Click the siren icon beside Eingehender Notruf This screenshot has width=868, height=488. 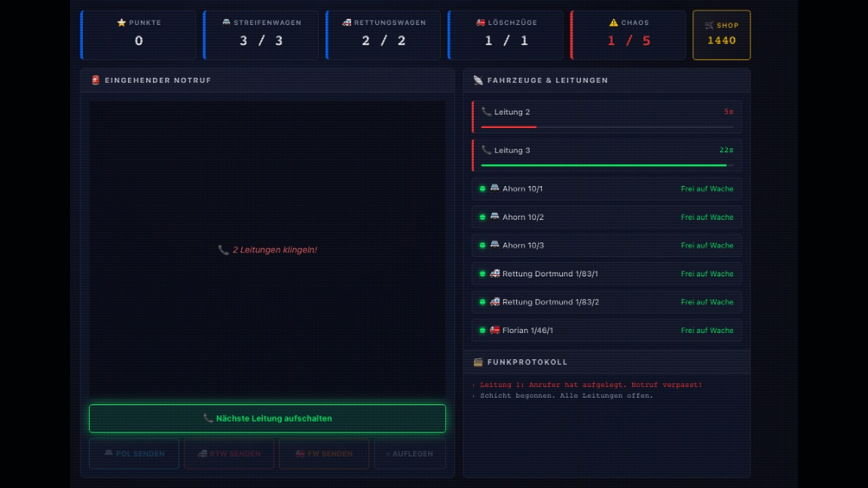pos(96,81)
